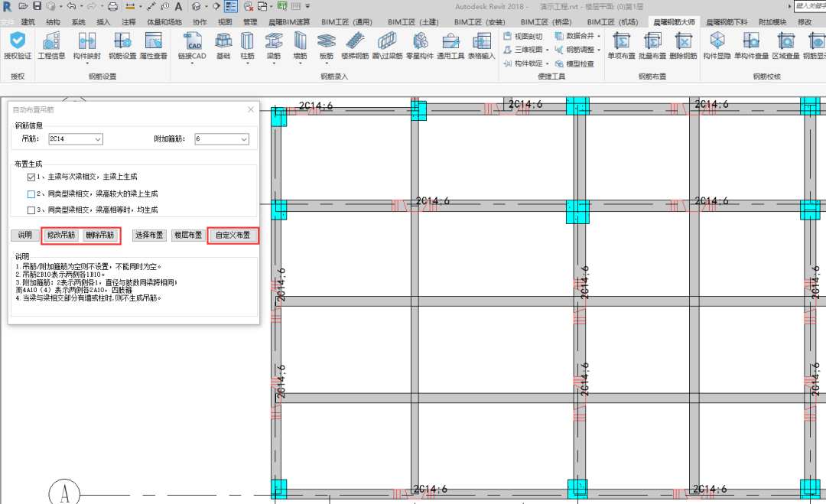Expand the arrow under 梁筋
Viewport: 826px width, 504px height.
click(273, 63)
